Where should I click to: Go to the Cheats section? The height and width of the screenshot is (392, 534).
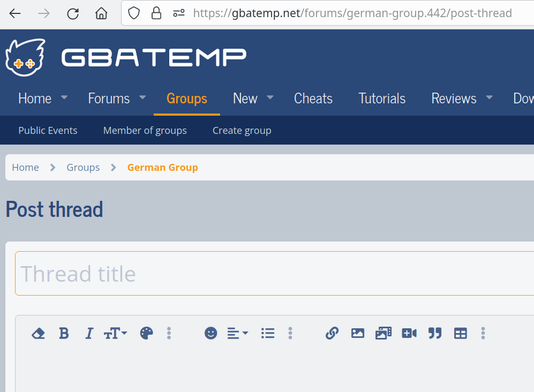point(313,99)
